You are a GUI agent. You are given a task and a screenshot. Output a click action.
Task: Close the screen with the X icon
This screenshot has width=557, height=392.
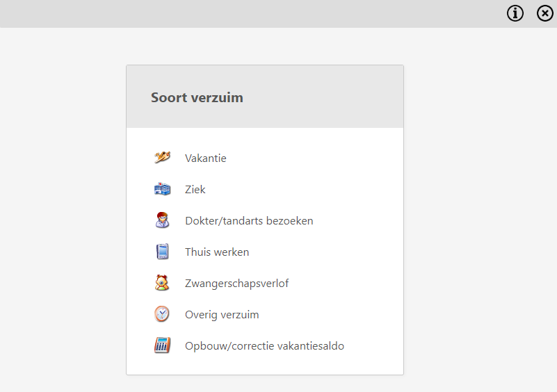(545, 13)
